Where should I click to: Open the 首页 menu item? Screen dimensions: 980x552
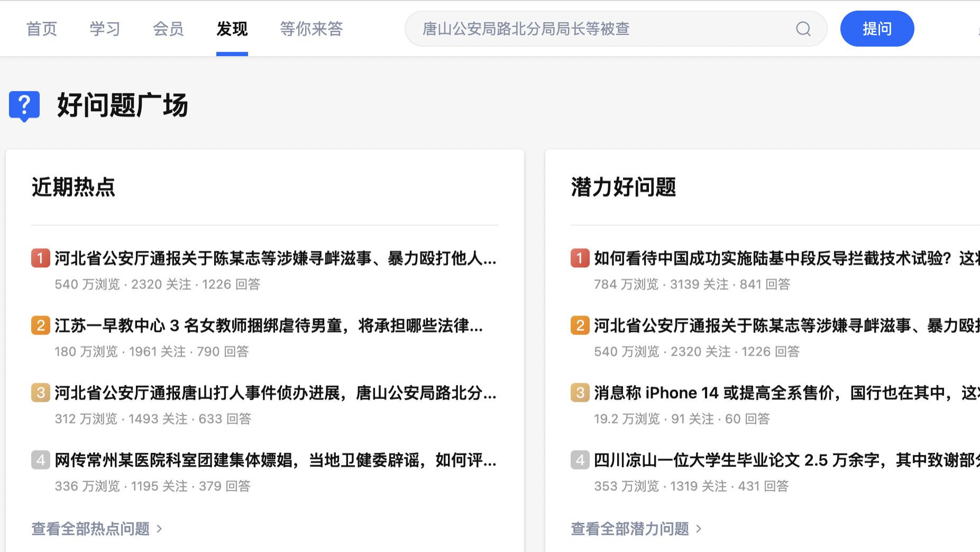pyautogui.click(x=41, y=29)
